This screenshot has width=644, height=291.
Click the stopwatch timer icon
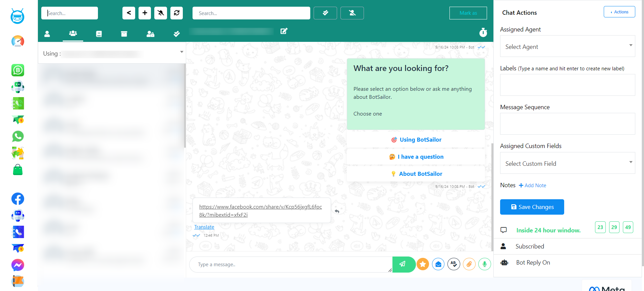point(483,32)
